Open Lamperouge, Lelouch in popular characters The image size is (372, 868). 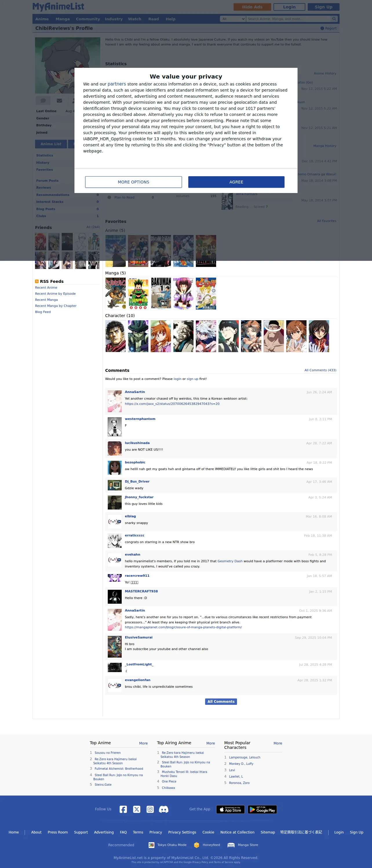(245, 757)
